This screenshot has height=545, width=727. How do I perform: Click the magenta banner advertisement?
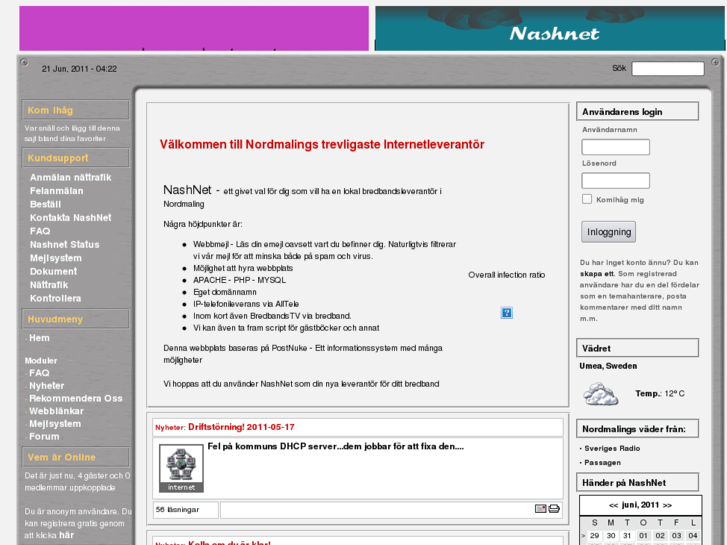coord(194,28)
